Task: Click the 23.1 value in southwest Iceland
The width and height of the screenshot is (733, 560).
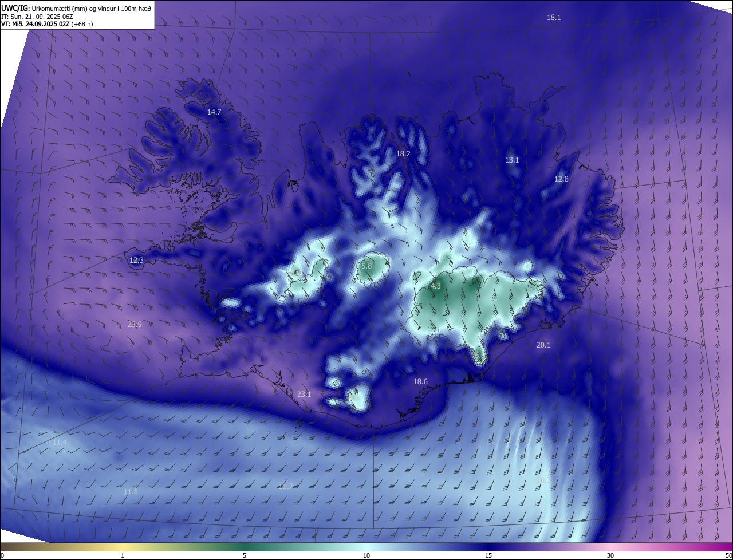Action: coord(304,395)
